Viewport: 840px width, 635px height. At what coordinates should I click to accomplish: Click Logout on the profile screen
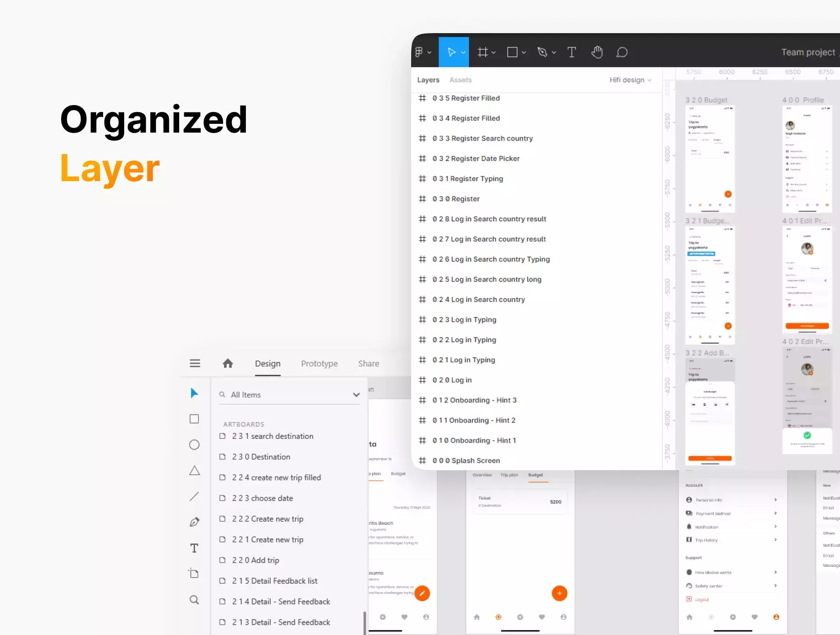698,600
